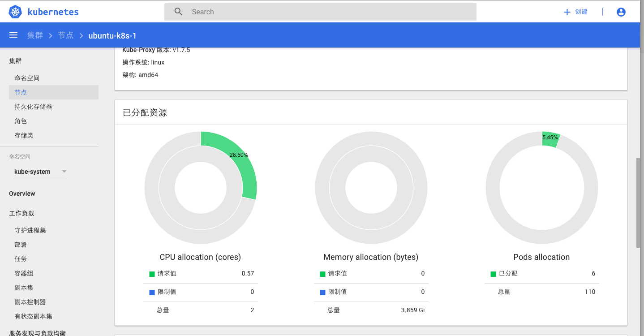
Task: Click the plus icon beside 创建
Action: click(567, 12)
